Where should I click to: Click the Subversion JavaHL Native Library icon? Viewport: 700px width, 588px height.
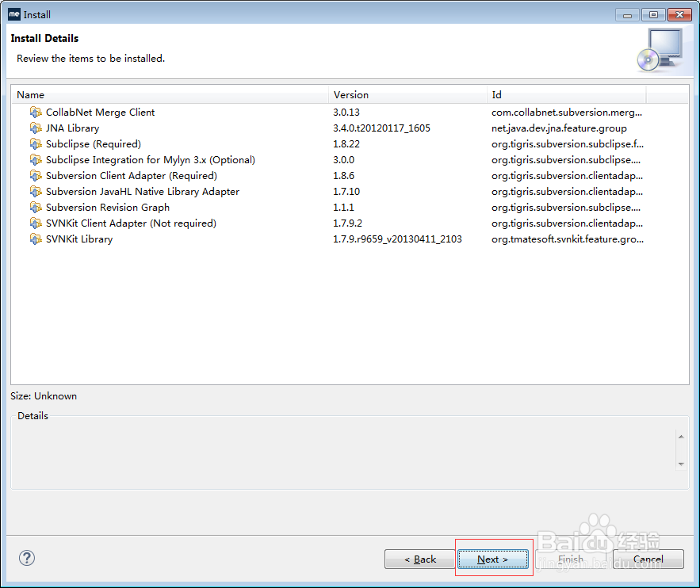point(36,192)
